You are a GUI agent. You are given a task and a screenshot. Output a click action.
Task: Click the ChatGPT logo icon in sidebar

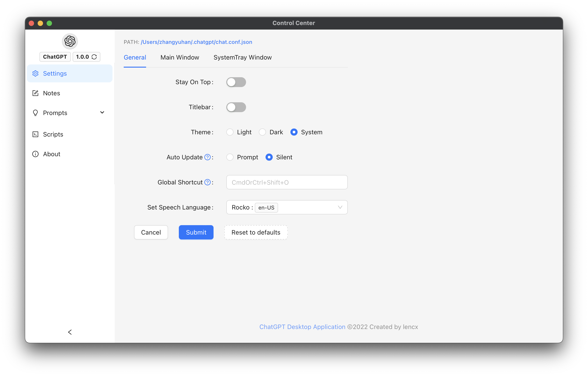70,41
